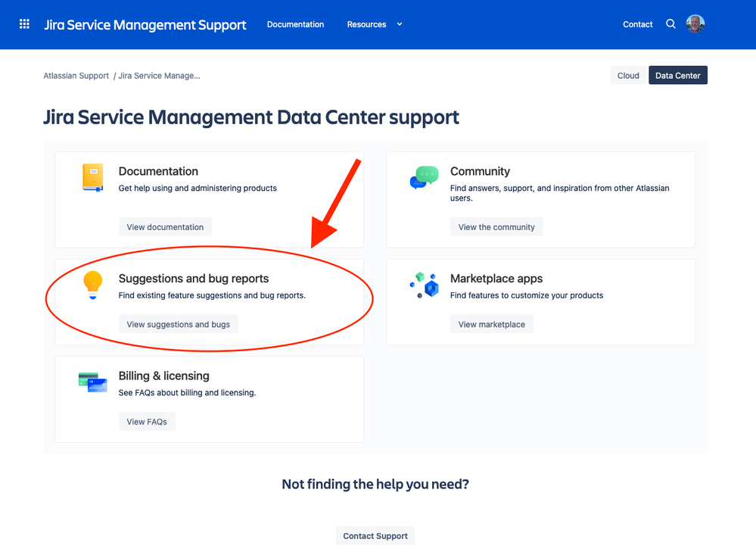This screenshot has height=558, width=756.
Task: Open Jira Service Manage... breadcrumb link
Action: pos(159,76)
